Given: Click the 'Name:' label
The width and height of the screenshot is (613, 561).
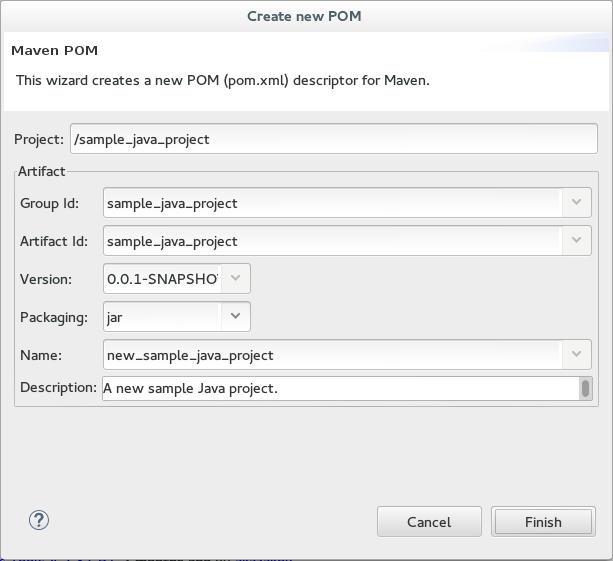Looking at the screenshot, I should [x=41, y=355].
